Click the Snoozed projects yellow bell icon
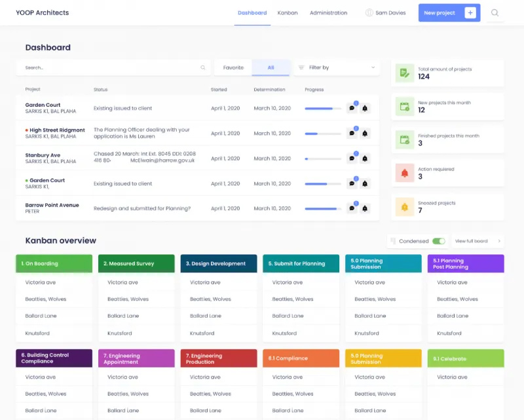Image resolution: width=524 pixels, height=420 pixels. pos(405,207)
